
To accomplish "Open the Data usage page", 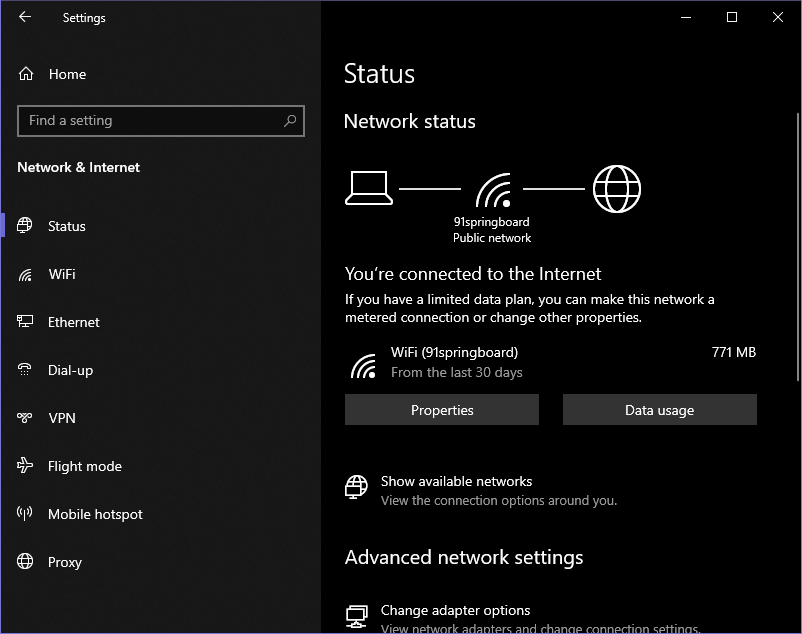I will 659,410.
